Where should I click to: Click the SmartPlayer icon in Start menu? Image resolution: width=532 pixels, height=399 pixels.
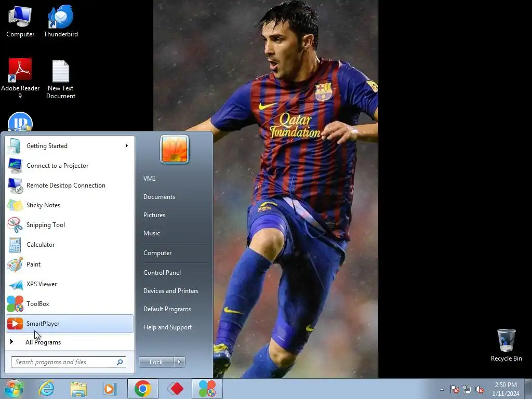click(x=15, y=323)
